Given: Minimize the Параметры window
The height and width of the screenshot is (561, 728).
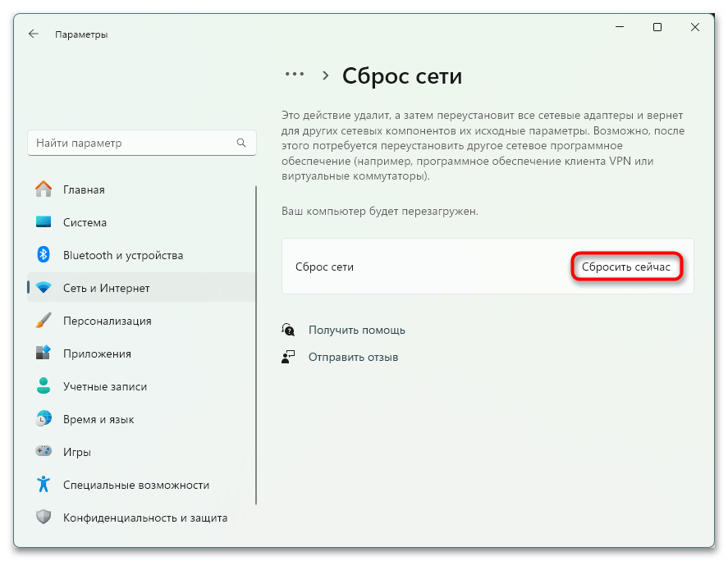Looking at the screenshot, I should coord(620,27).
